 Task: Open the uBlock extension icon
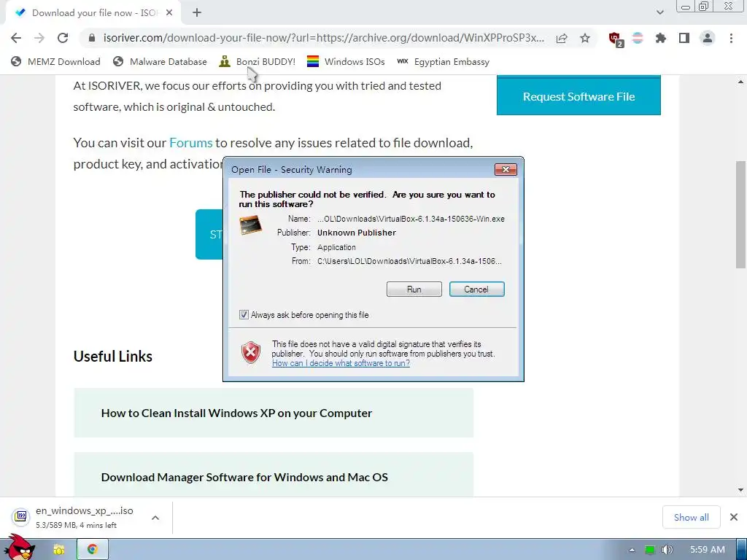point(615,39)
